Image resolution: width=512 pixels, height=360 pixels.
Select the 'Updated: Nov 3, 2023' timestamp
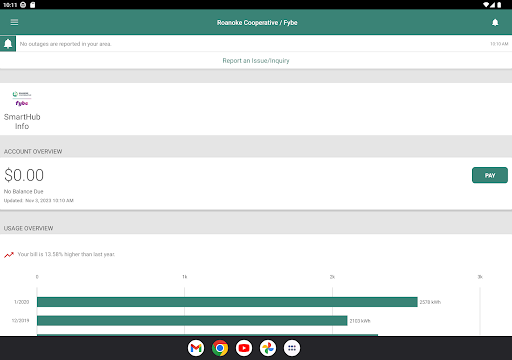click(x=39, y=201)
